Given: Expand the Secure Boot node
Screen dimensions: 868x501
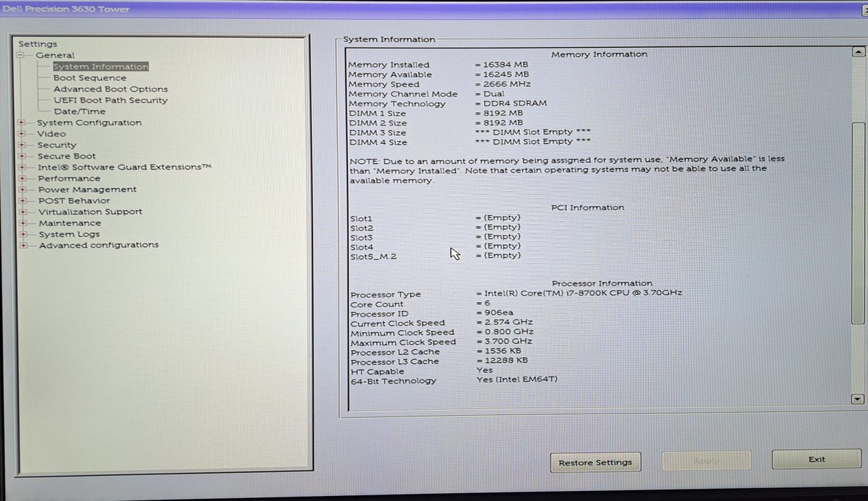Looking at the screenshot, I should click(x=22, y=156).
